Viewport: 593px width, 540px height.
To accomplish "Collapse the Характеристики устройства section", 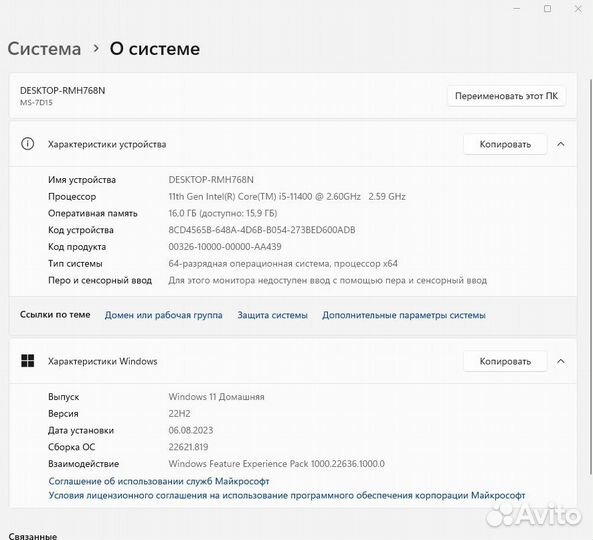I will [561, 144].
